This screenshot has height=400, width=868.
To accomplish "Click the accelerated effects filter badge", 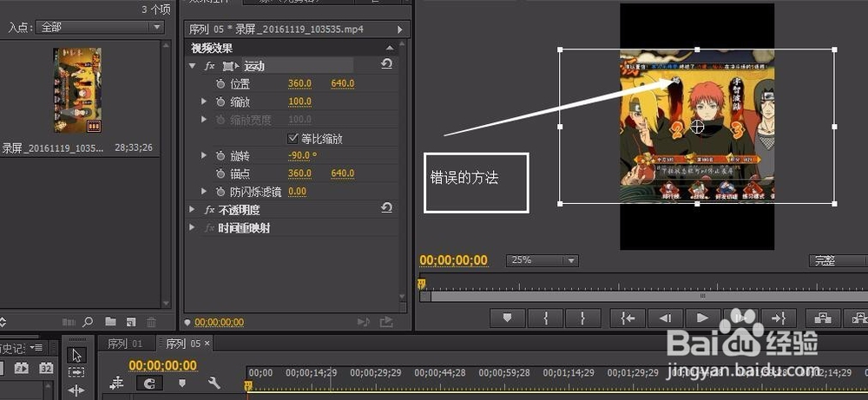I will click(22, 368).
